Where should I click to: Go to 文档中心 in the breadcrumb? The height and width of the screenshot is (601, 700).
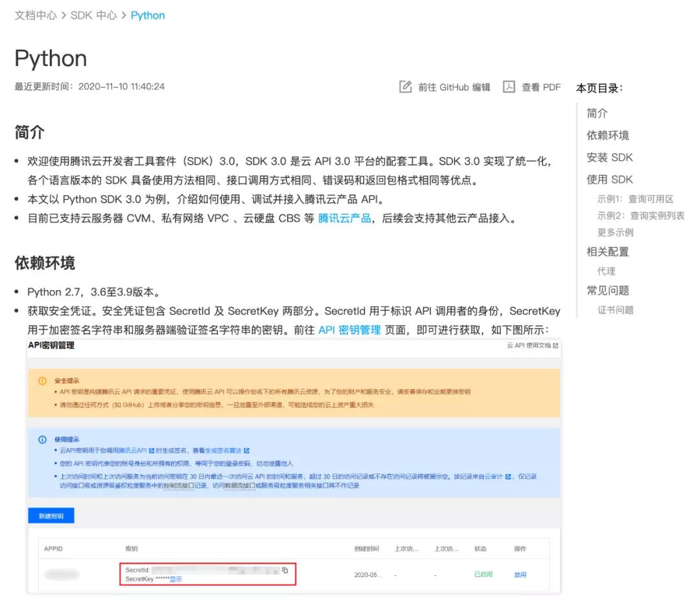coord(36,16)
